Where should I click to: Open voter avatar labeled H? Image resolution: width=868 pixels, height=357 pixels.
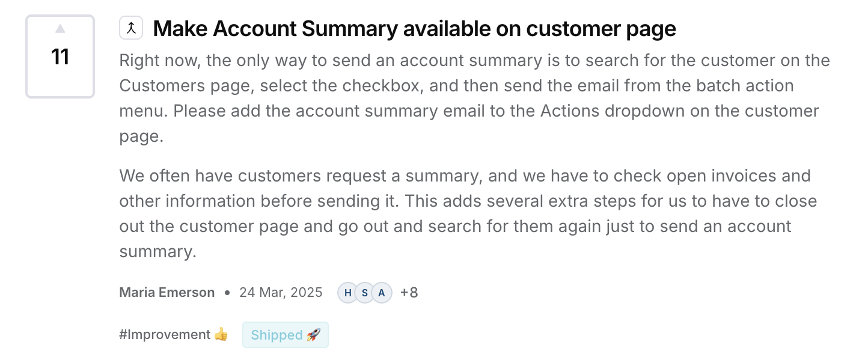[348, 293]
